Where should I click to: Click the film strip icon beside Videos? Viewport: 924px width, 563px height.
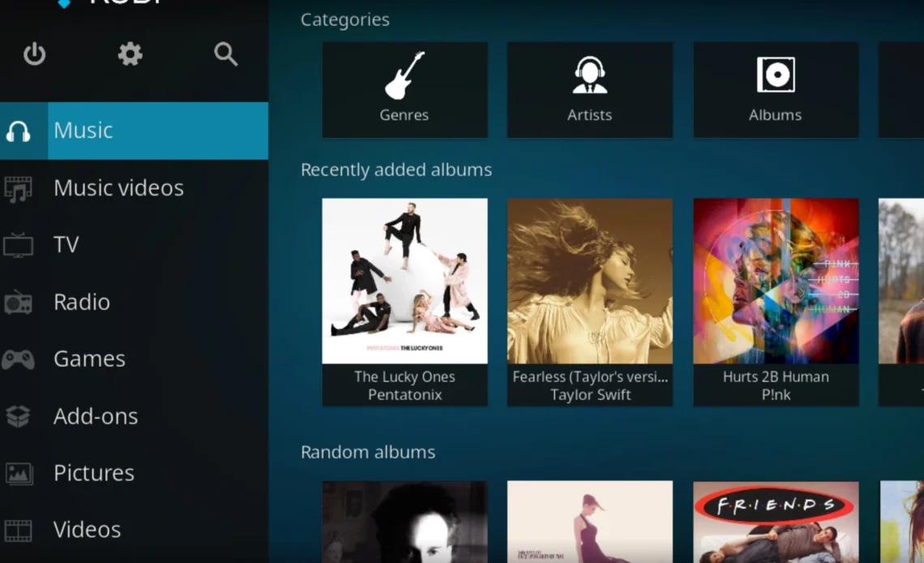[19, 530]
